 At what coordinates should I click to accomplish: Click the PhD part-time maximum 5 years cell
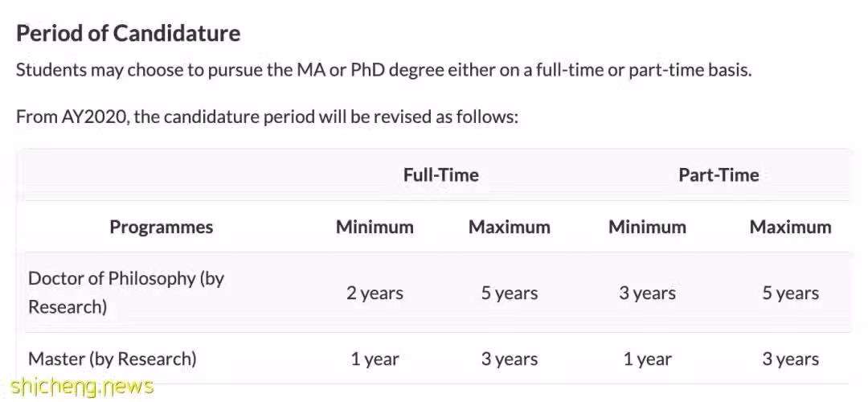pos(791,293)
